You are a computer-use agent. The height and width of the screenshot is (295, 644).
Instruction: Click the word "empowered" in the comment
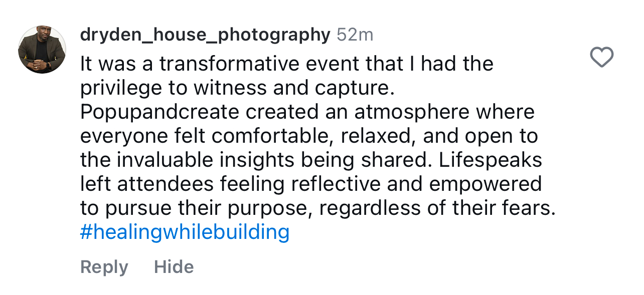point(486,184)
